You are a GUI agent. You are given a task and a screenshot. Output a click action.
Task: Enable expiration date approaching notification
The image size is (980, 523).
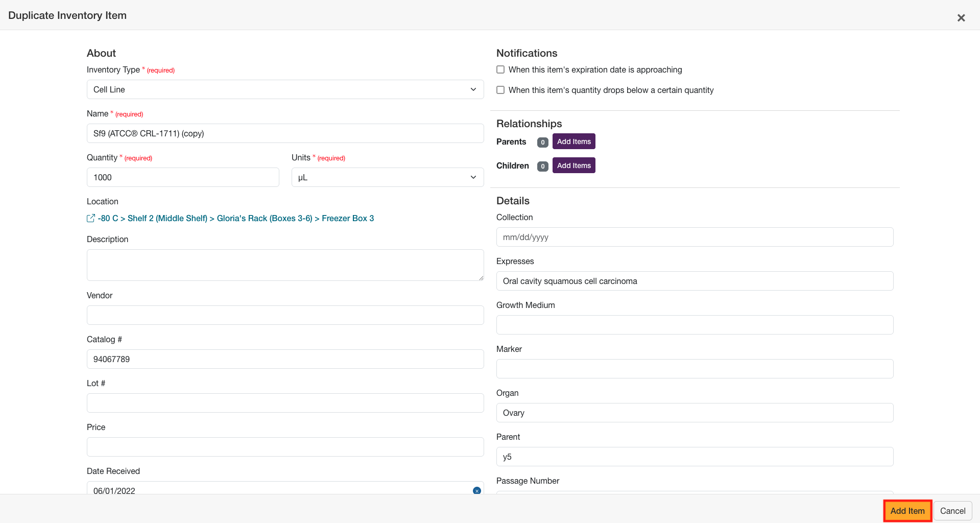[500, 69]
